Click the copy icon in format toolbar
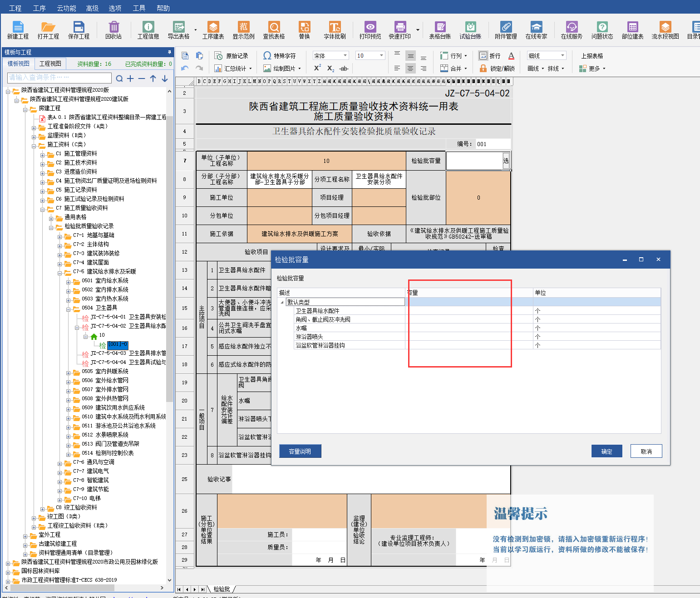Screen dimensions: 700x598 click(x=185, y=55)
